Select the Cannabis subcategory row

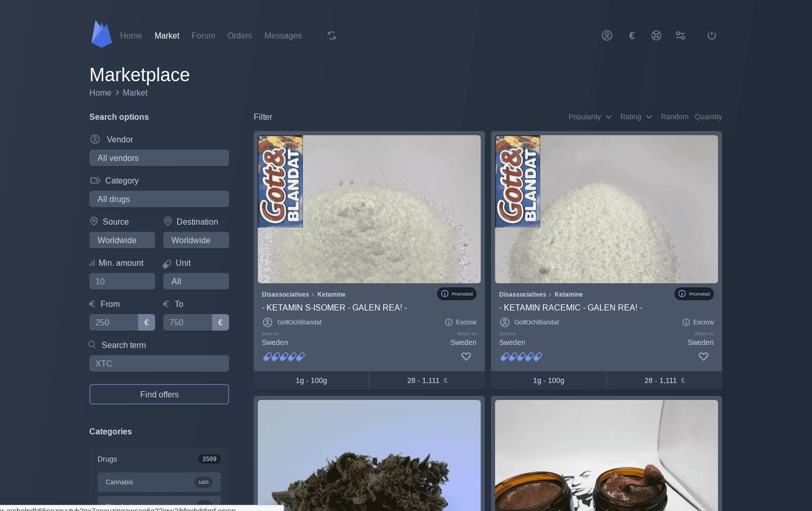159,482
